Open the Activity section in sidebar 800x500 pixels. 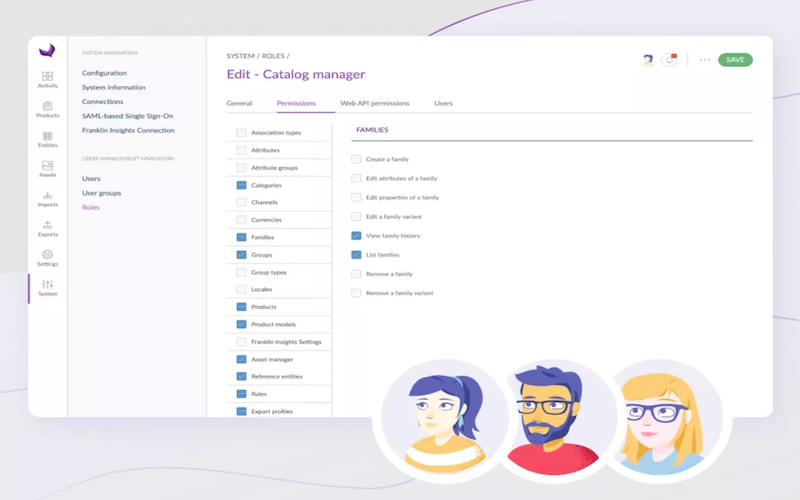click(47, 80)
